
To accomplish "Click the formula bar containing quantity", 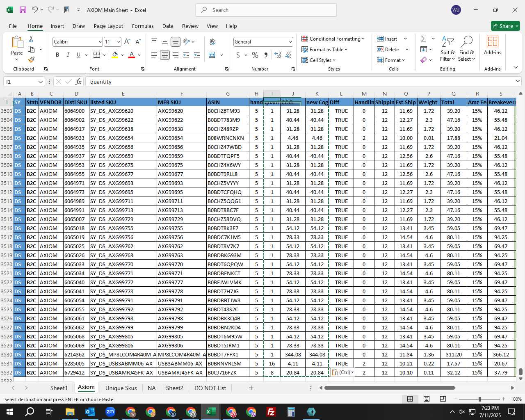I will (x=304, y=82).
